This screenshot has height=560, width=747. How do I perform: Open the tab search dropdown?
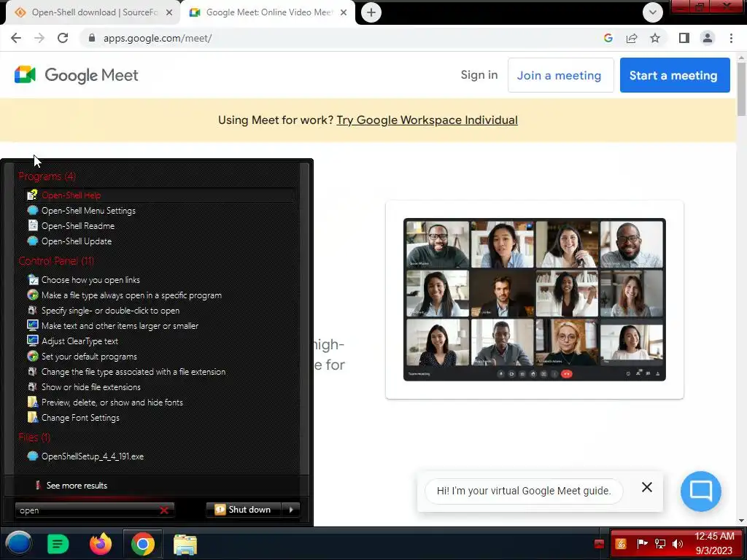[x=653, y=12]
